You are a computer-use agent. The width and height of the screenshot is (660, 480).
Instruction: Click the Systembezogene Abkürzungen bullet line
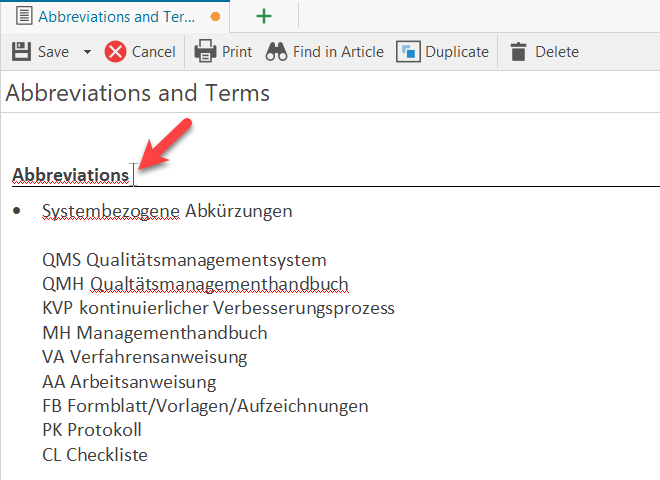pos(167,211)
